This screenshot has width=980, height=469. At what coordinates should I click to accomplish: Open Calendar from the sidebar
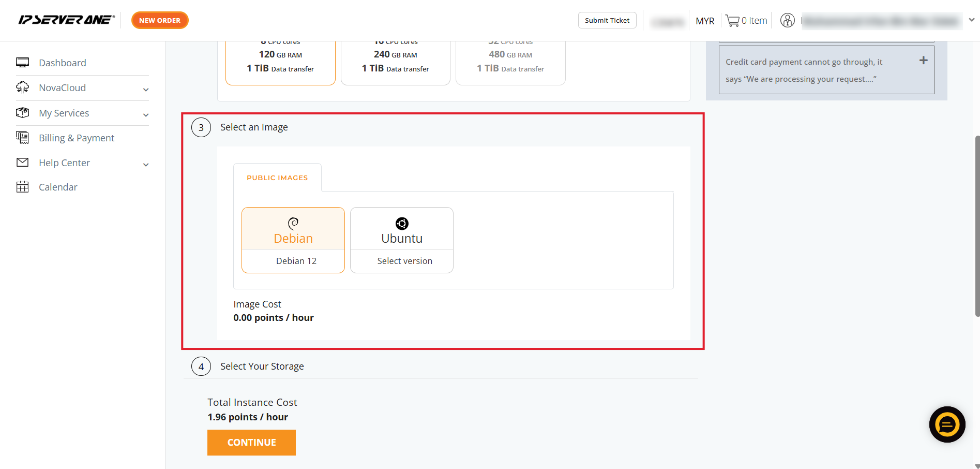point(58,187)
